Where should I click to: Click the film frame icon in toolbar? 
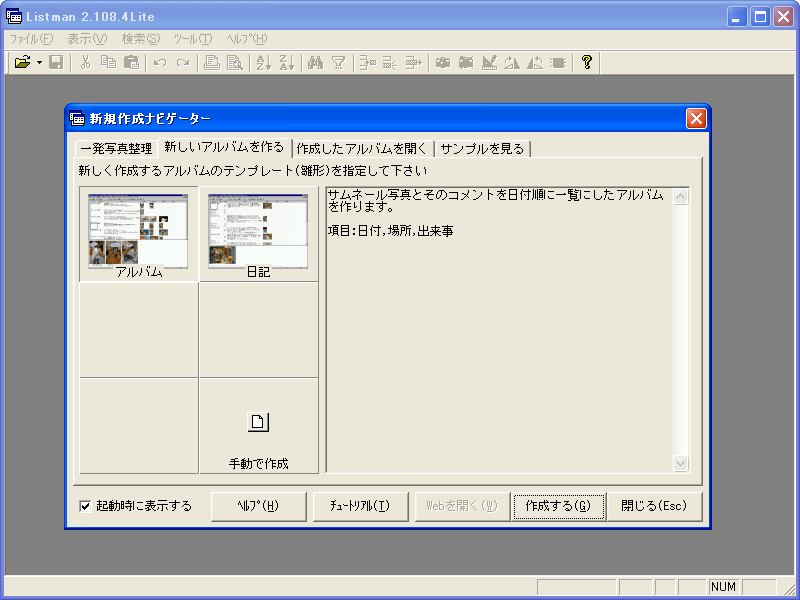559,62
